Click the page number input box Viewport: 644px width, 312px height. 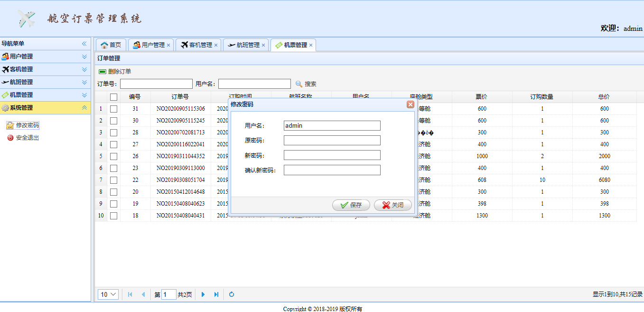point(168,294)
